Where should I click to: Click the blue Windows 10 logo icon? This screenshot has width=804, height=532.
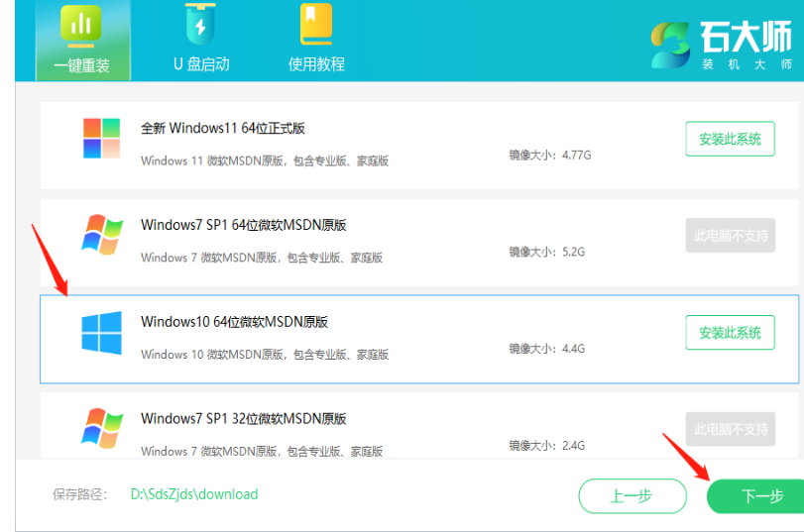point(101,333)
